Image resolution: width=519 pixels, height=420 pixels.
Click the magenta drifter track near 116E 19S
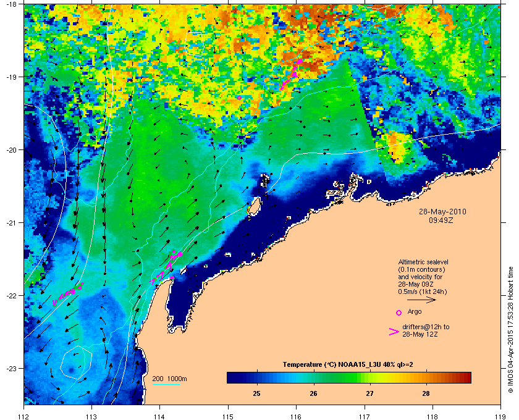point(290,75)
